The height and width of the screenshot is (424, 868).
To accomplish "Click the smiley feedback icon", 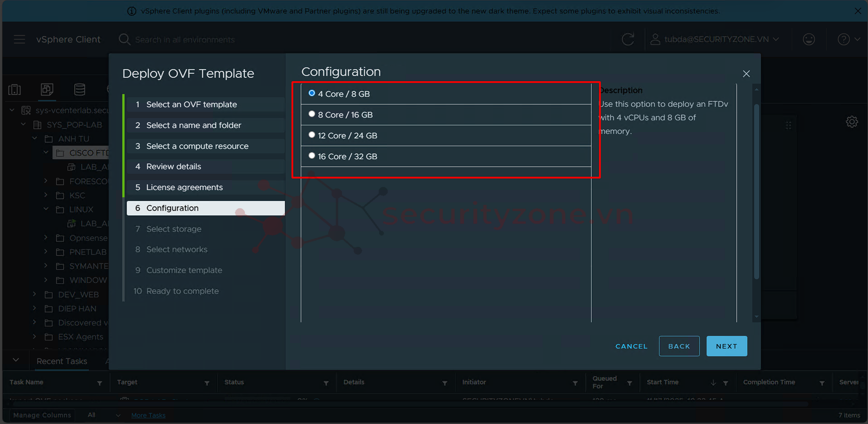I will (809, 39).
